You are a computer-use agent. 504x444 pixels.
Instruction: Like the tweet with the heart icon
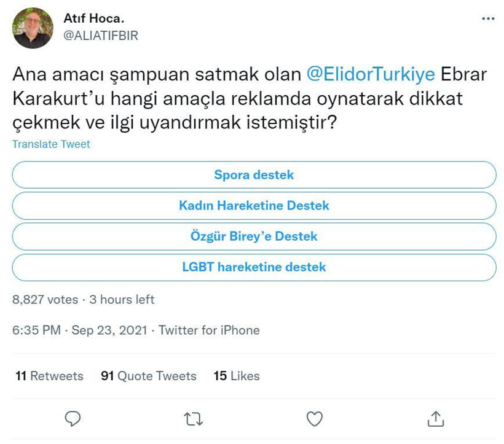point(315,419)
